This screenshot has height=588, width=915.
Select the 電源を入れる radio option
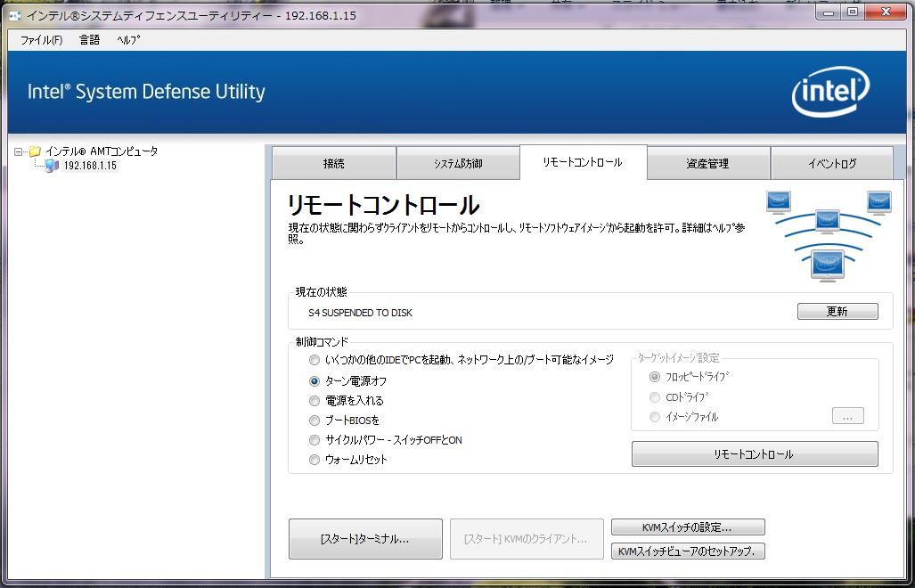(x=314, y=401)
